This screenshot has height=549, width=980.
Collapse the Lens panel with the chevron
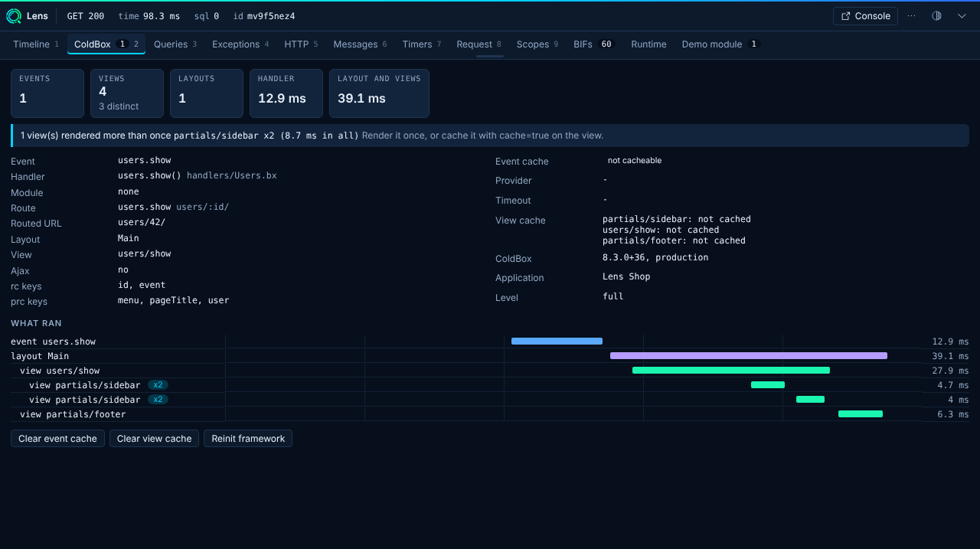coord(962,16)
